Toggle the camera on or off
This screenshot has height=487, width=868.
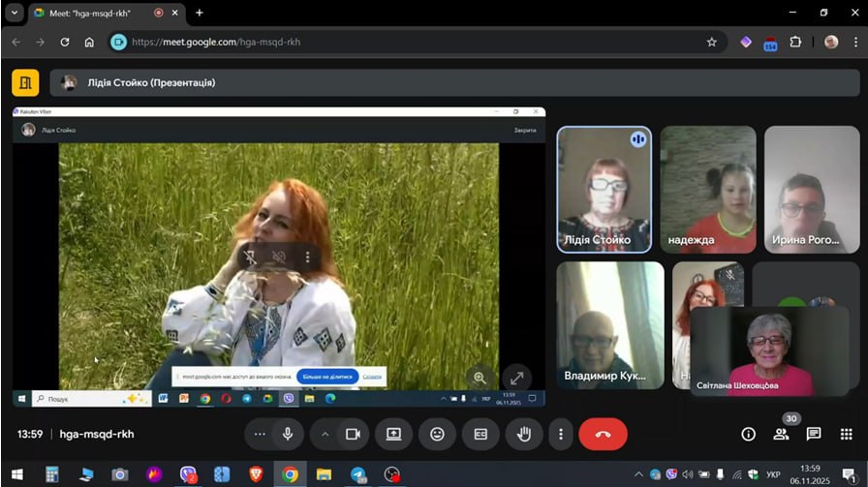click(x=353, y=435)
